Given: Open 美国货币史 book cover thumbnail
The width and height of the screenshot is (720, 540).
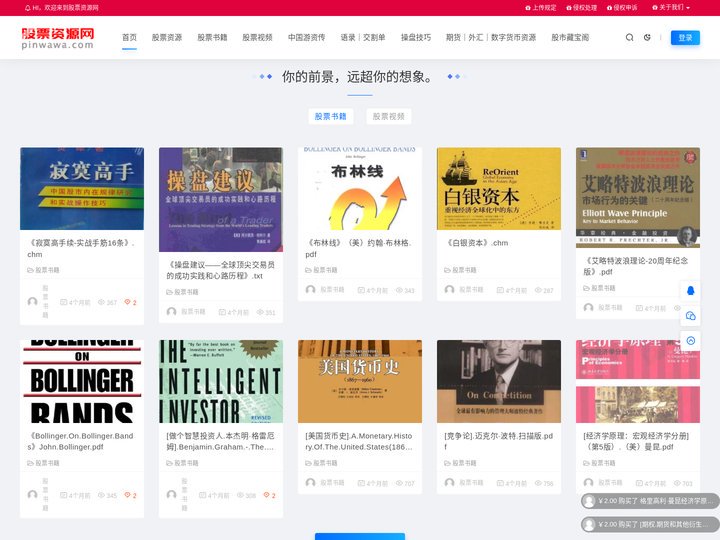Looking at the screenshot, I should [360, 381].
